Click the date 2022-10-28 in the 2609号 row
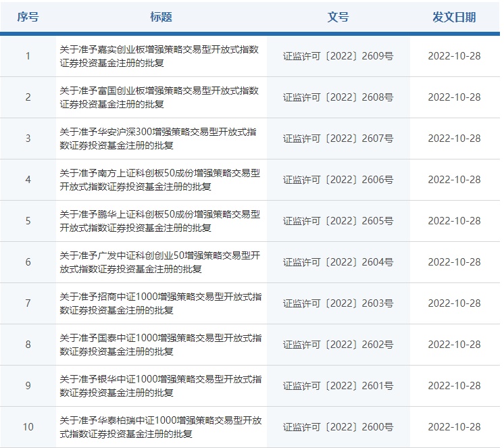504x448 pixels. coord(454,56)
